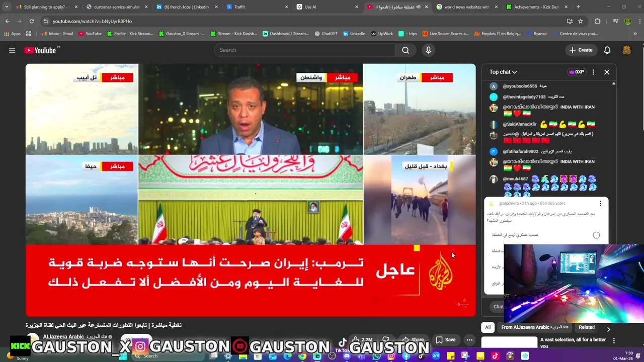The width and height of the screenshot is (644, 362).
Task: Open the Inbox - Gmail bookmark
Action: click(57, 34)
